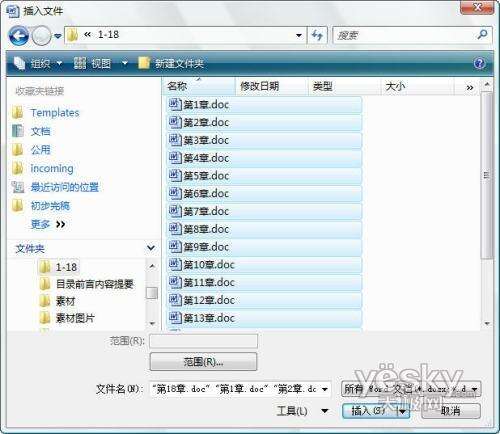The width and height of the screenshot is (500, 434).
Task: Collapse the 文件夹 folders pane
Action: 151,248
